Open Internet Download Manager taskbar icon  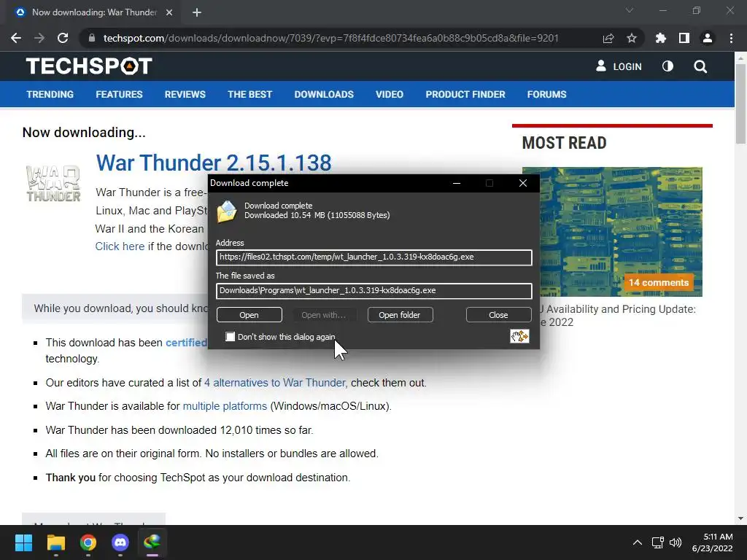click(152, 542)
